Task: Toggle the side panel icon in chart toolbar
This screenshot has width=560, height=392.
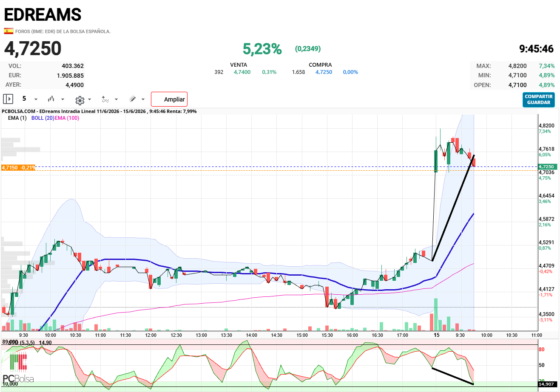Action: tap(8, 99)
